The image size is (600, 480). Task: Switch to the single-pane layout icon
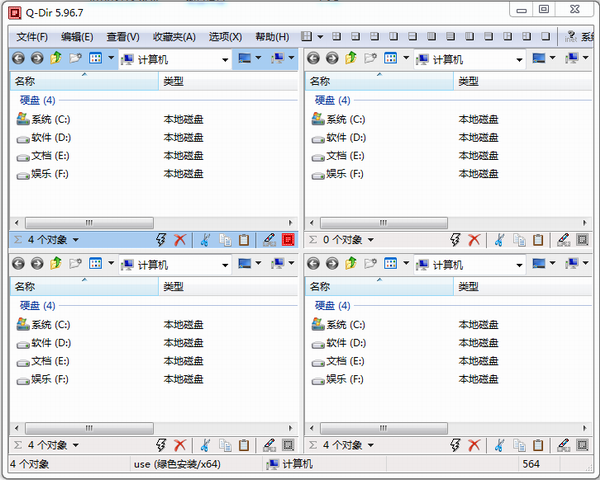tap(545, 36)
